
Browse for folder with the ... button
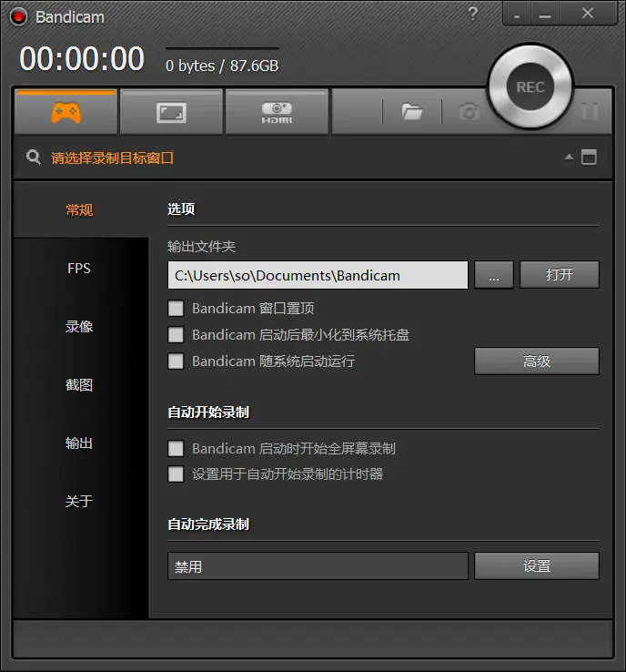coord(494,275)
